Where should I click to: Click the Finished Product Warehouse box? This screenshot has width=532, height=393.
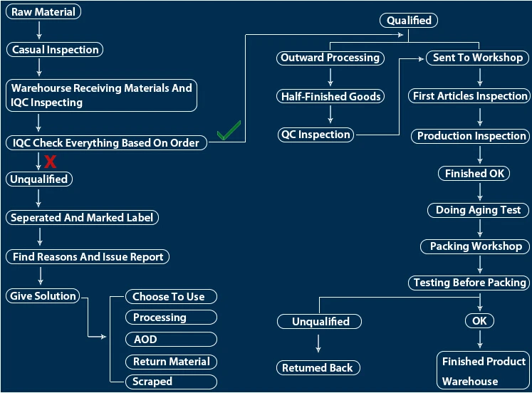click(483, 370)
